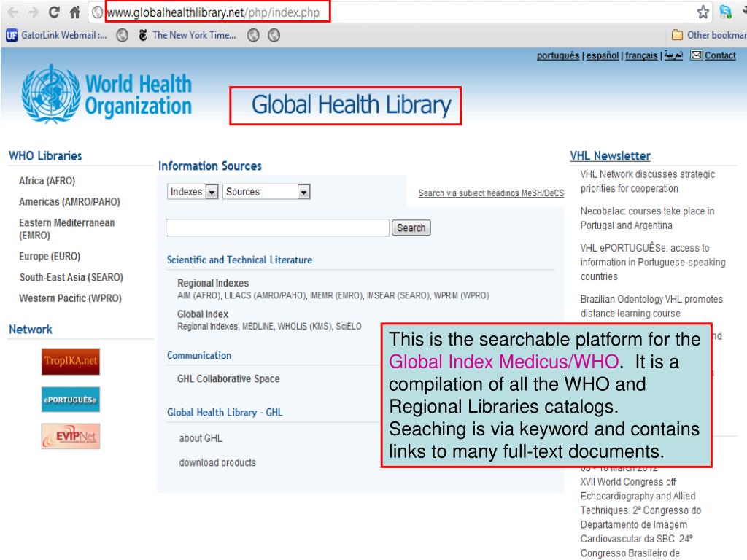
Task: Read Necobelac courses news item
Action: pyautogui.click(x=647, y=218)
